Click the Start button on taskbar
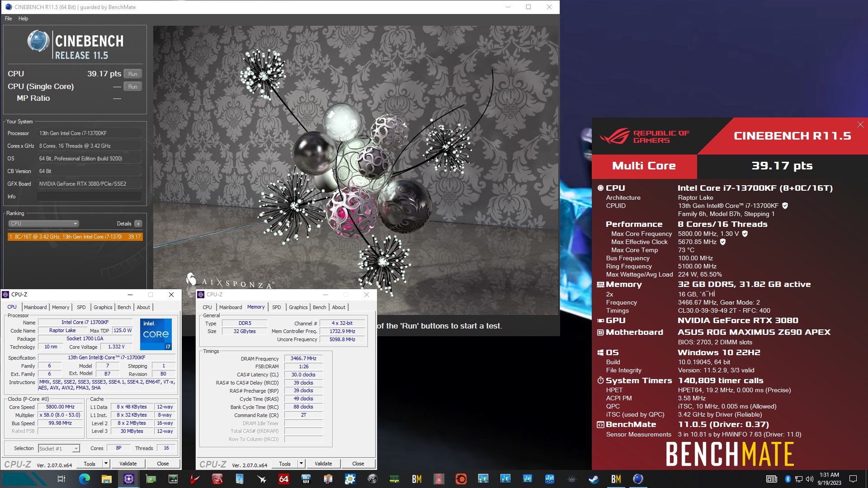The height and width of the screenshot is (488, 868). point(25,479)
